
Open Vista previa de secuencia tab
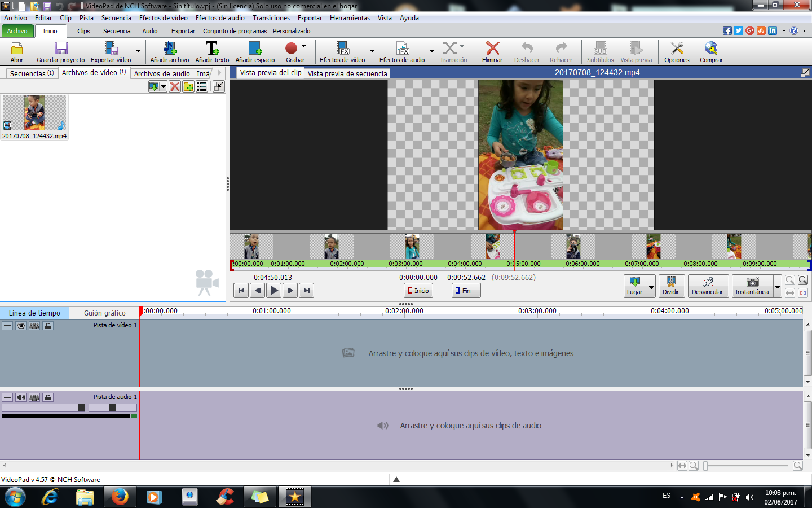(x=347, y=73)
